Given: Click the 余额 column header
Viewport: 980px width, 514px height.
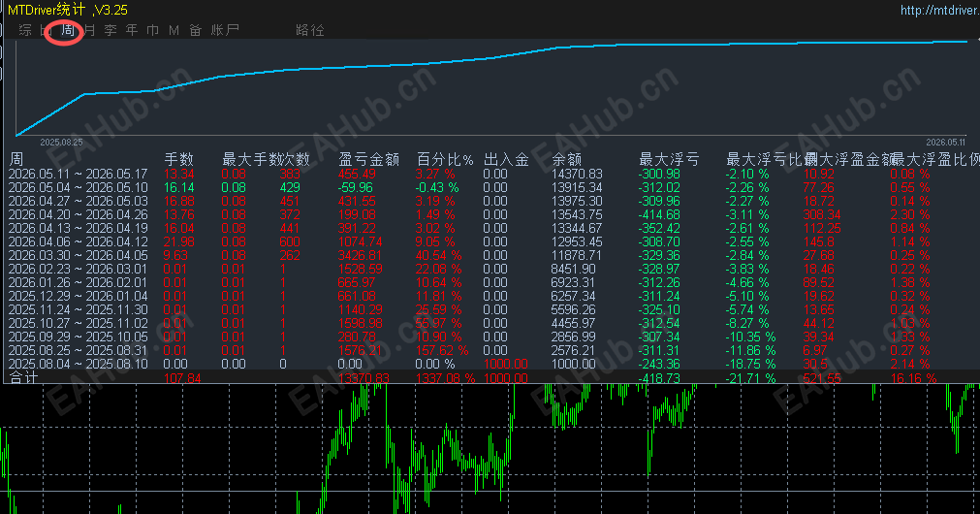Looking at the screenshot, I should 567,159.
